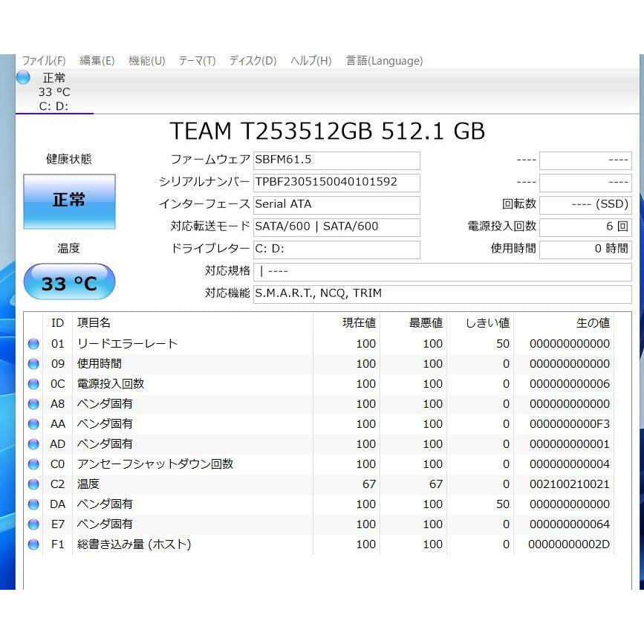Image resolution: width=644 pixels, height=644 pixels.
Task: Open the テーマ(T) menu
Action: pyautogui.click(x=196, y=61)
